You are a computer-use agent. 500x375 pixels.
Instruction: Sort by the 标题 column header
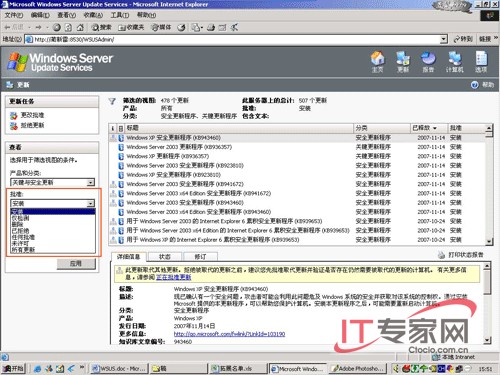click(238, 128)
